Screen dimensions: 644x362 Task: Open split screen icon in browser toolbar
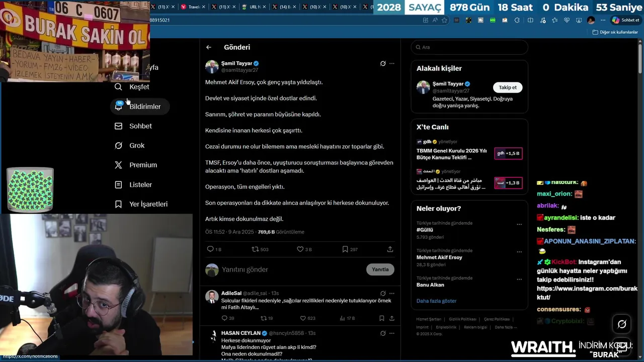click(x=530, y=20)
